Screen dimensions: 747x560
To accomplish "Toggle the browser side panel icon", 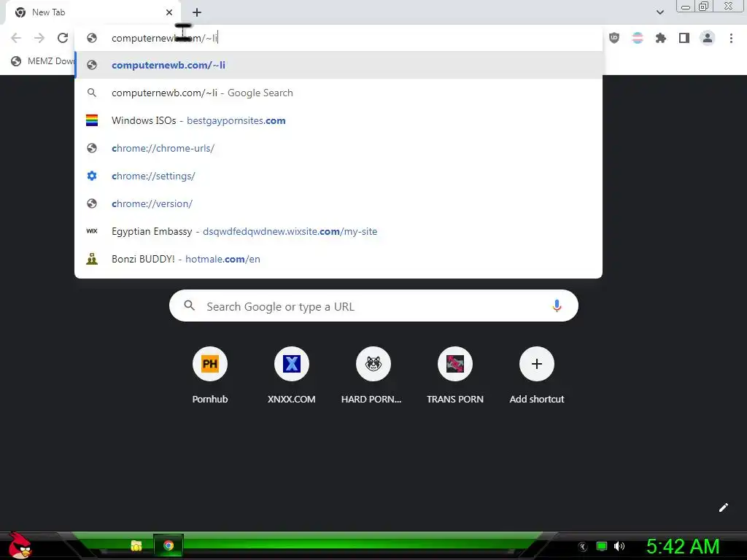I will [x=684, y=38].
